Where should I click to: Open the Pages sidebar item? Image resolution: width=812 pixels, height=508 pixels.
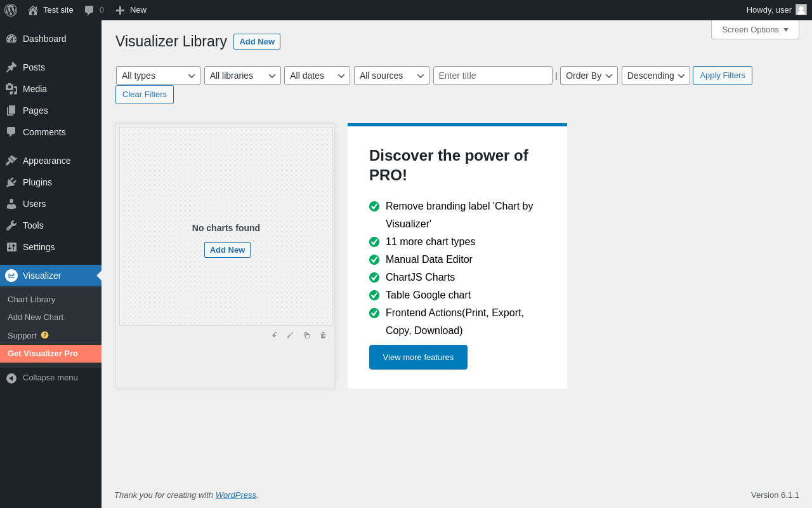[x=51, y=110]
